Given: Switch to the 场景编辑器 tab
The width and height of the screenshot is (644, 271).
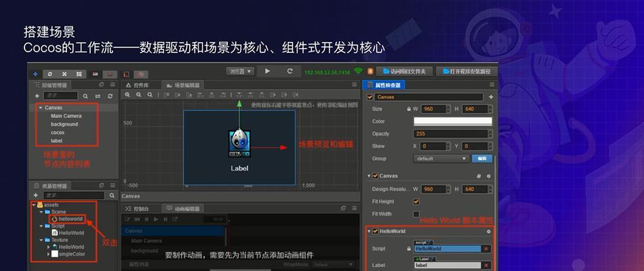Looking at the screenshot, I should (183, 85).
